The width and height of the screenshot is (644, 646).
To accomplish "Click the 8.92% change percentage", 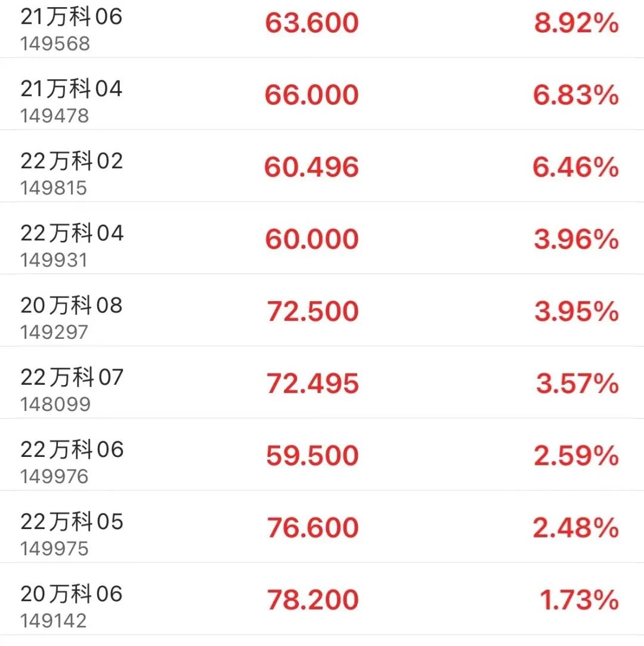I will (x=576, y=24).
